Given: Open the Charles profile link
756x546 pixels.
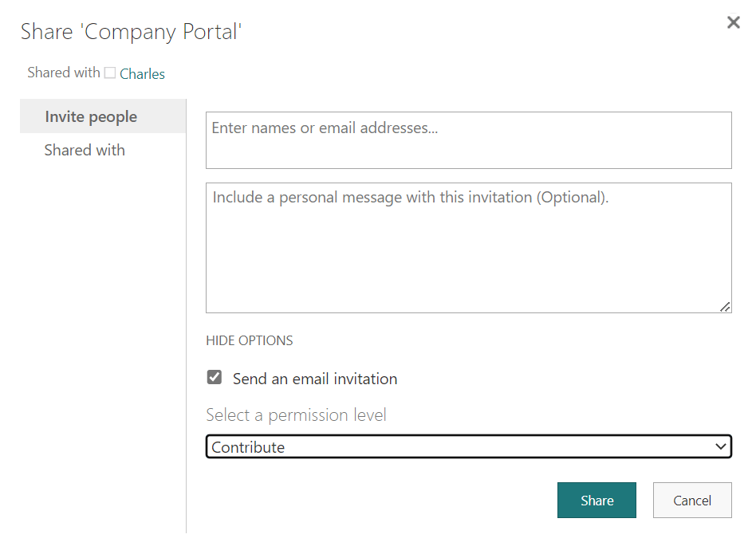Looking at the screenshot, I should pyautogui.click(x=143, y=73).
